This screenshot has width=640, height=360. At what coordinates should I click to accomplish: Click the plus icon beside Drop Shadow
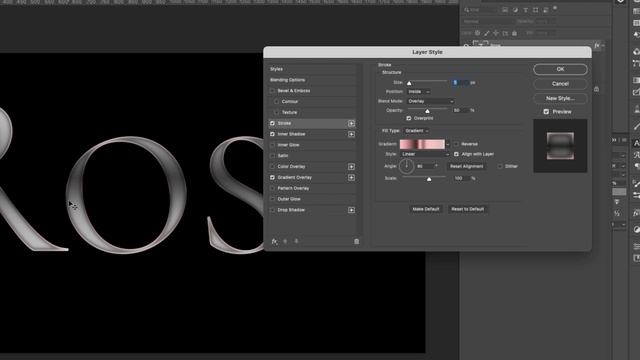tap(351, 210)
